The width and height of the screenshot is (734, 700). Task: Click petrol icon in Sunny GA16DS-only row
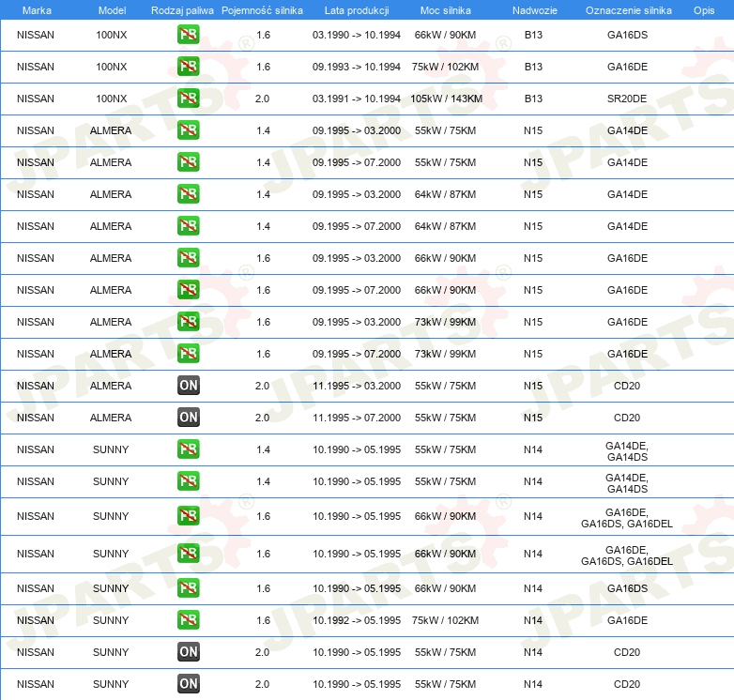pos(188,588)
